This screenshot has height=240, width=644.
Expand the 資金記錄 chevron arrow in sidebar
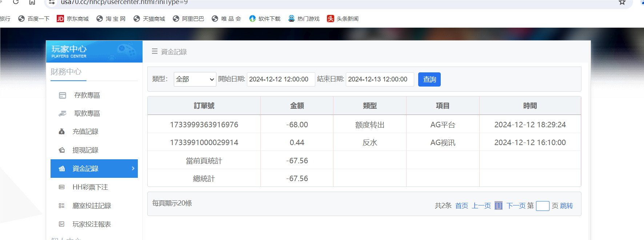(133, 168)
